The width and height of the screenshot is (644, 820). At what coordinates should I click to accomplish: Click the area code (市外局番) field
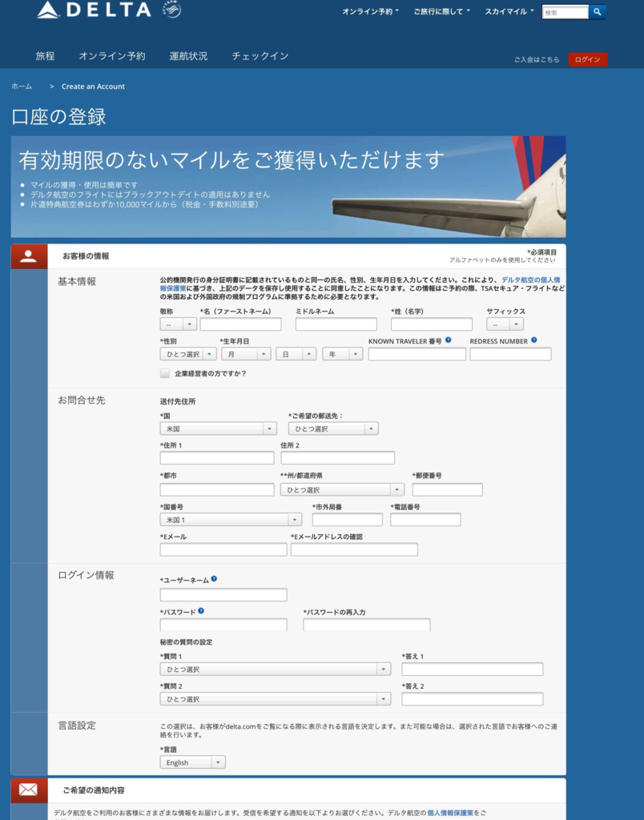pos(348,520)
